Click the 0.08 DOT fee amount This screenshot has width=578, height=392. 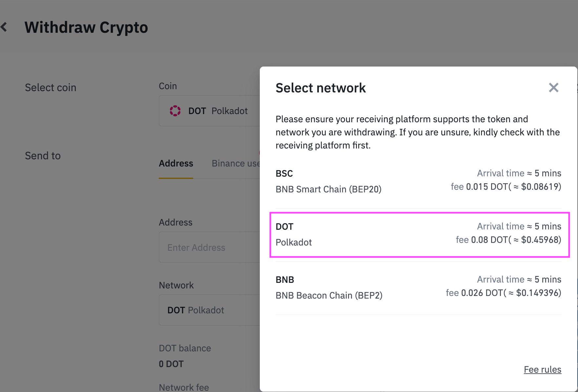[485, 240]
